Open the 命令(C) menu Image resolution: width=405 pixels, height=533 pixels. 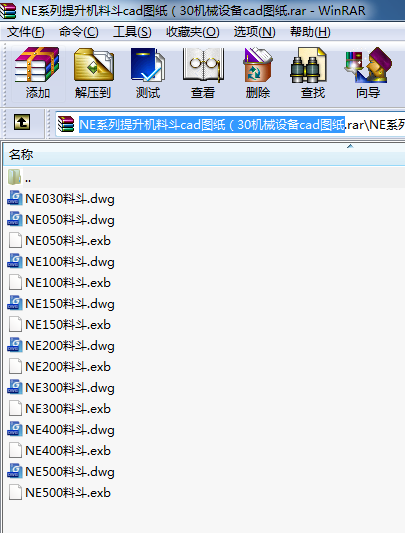[79, 32]
